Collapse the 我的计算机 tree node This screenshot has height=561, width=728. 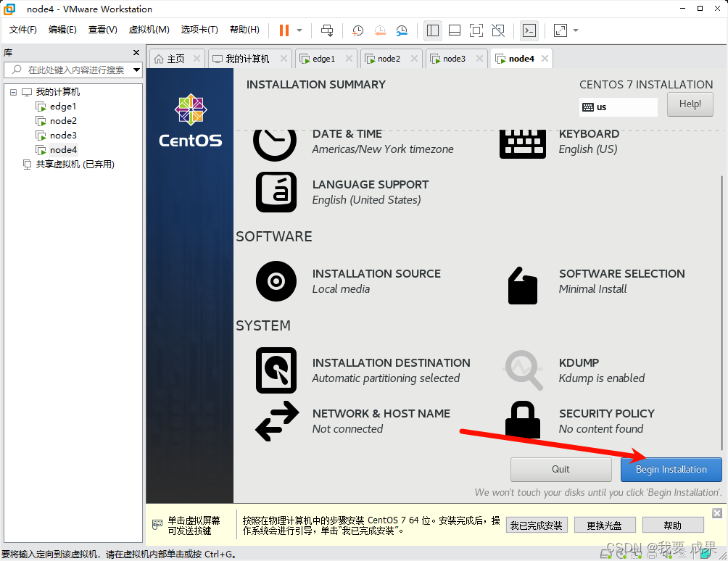click(x=13, y=92)
